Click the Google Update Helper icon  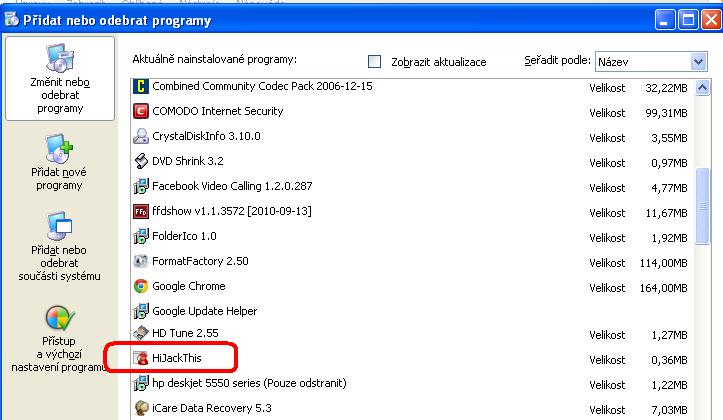141,311
